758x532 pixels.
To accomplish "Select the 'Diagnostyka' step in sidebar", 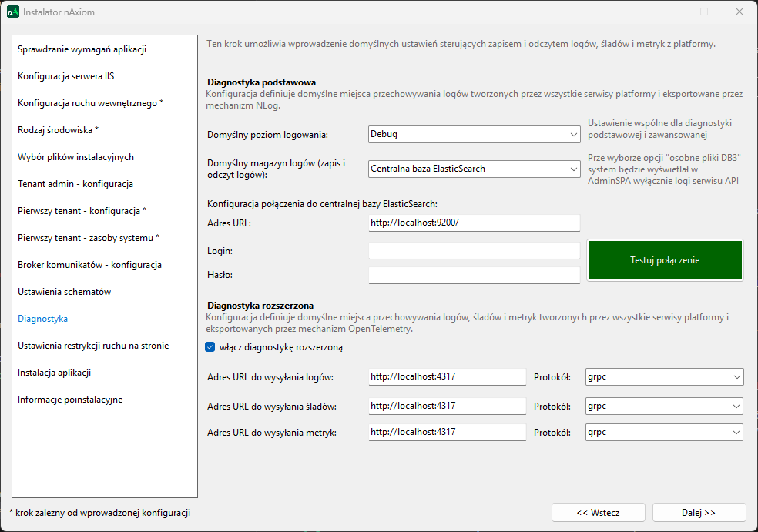I will [42, 319].
